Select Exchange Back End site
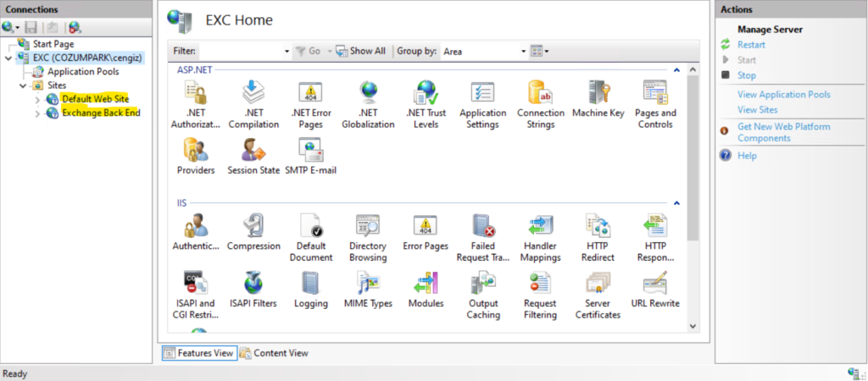The width and height of the screenshot is (868, 381). (101, 113)
